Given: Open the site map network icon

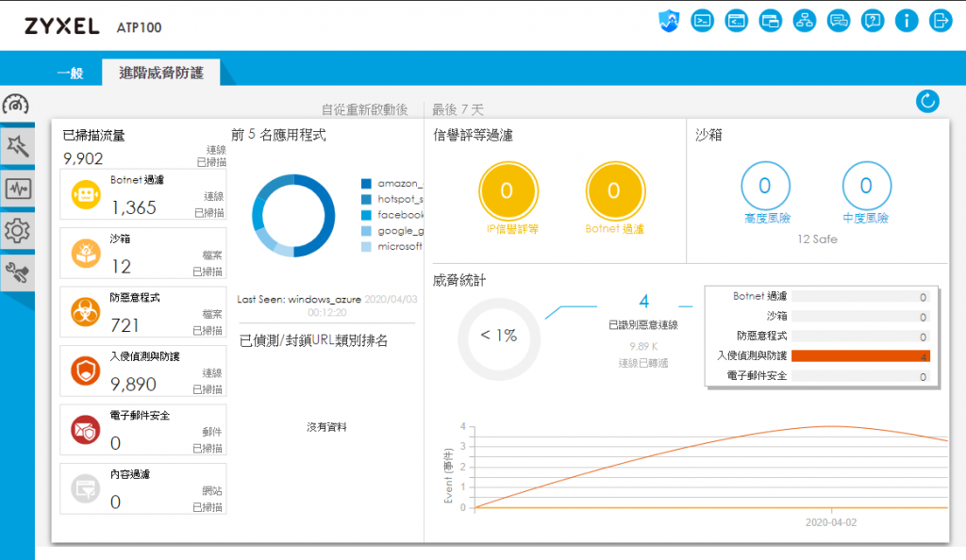Looking at the screenshot, I should click(804, 21).
